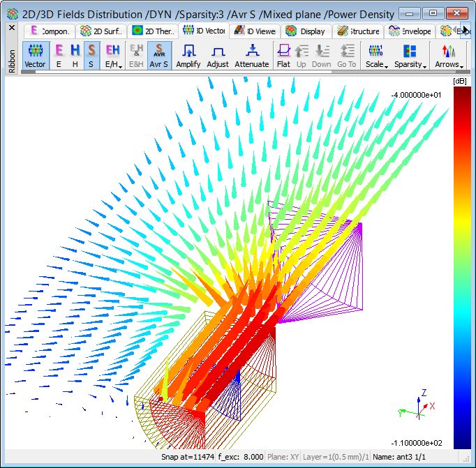Close the Ribbon panel with X
This screenshot has height=468, width=476.
point(11,27)
